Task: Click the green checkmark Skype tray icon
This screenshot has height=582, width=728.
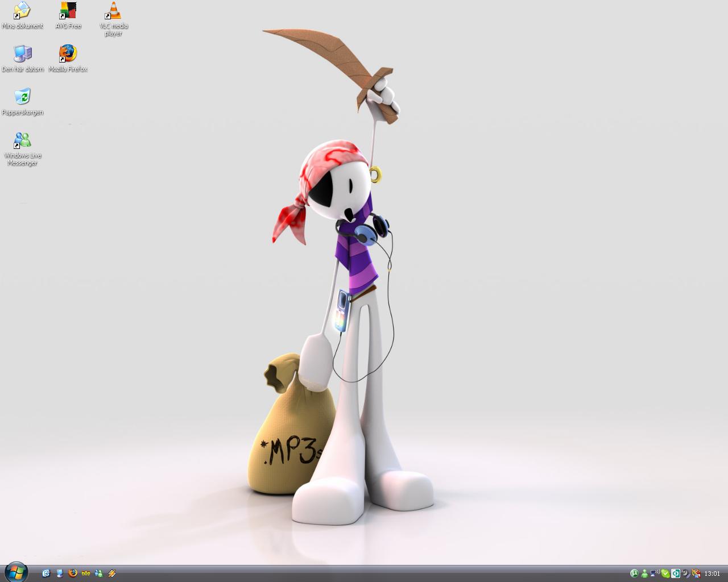Action: 665,573
